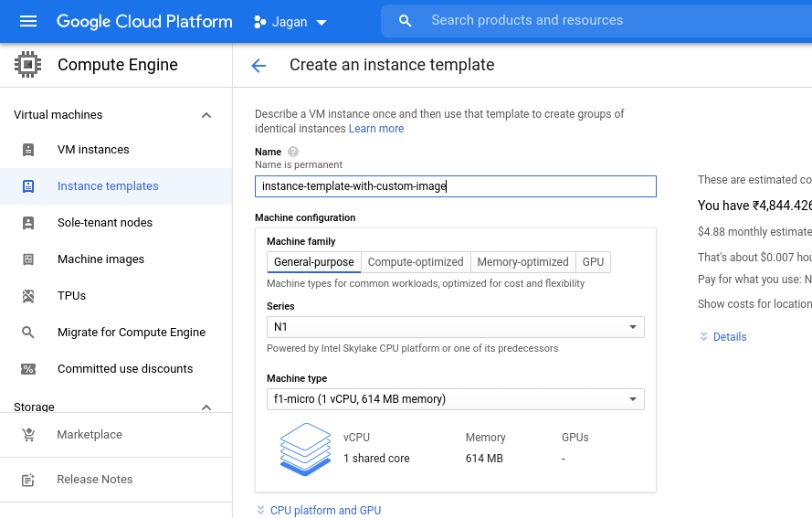Screen dimensions: 812x518
Task: Open Migrate for Compute Engine
Action: (132, 333)
